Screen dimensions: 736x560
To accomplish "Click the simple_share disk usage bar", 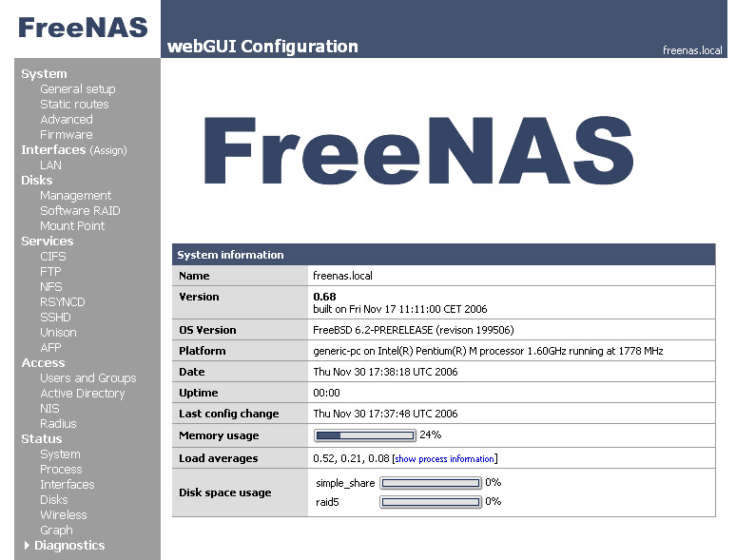I will (x=431, y=483).
